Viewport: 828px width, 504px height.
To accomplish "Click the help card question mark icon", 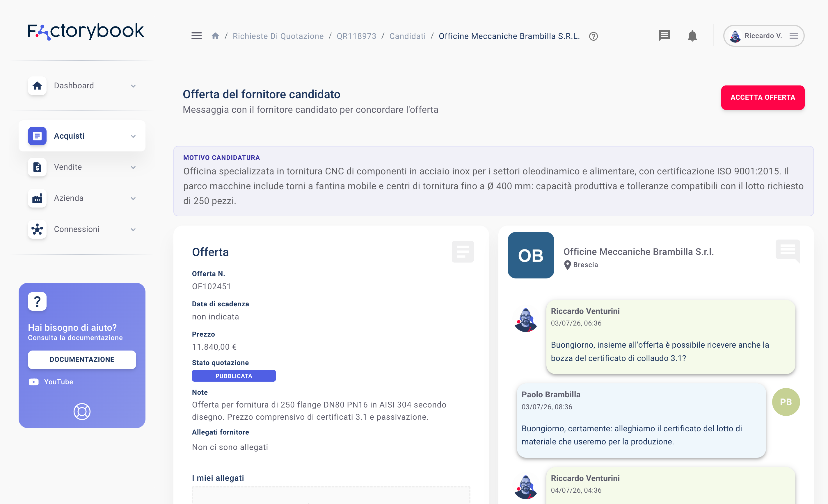I will coord(37,301).
